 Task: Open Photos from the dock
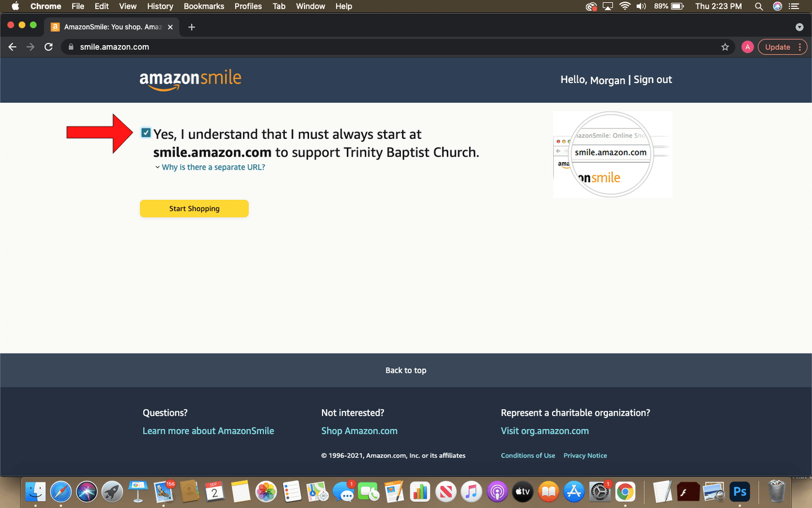tap(266, 492)
